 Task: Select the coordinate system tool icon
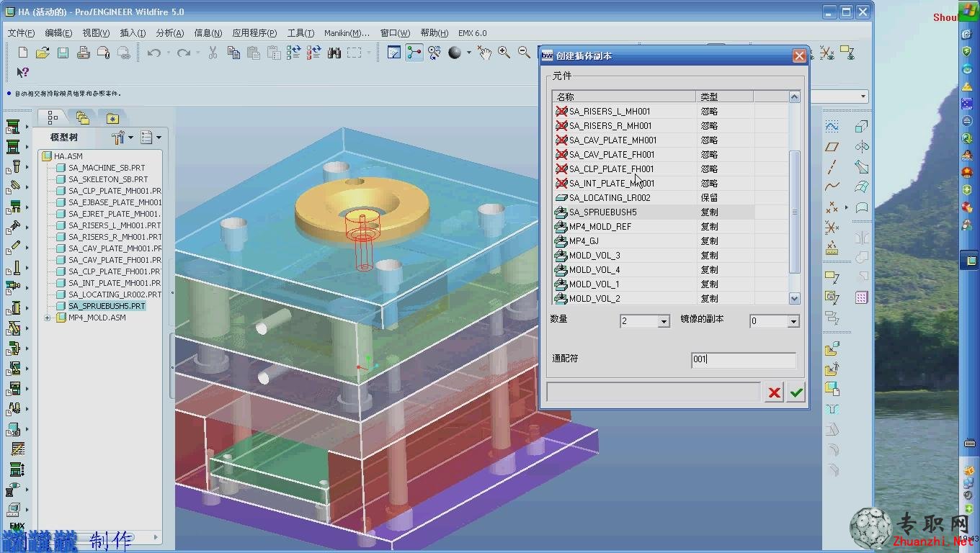click(x=832, y=228)
